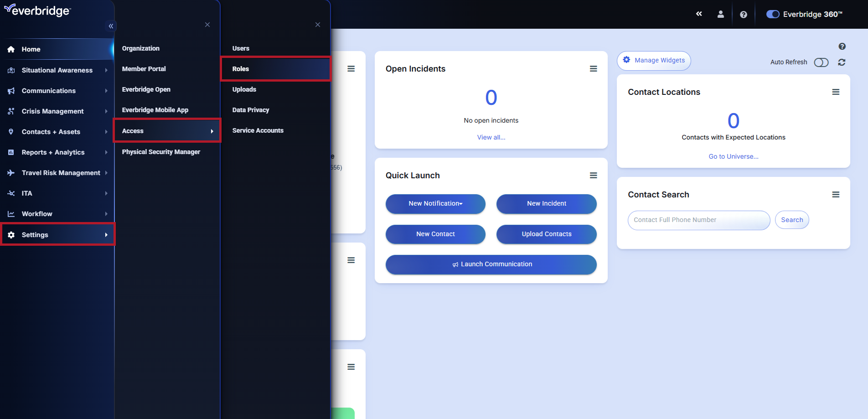The height and width of the screenshot is (419, 868).
Task: Open the Open Incidents widget hamburger menu
Action: click(593, 69)
